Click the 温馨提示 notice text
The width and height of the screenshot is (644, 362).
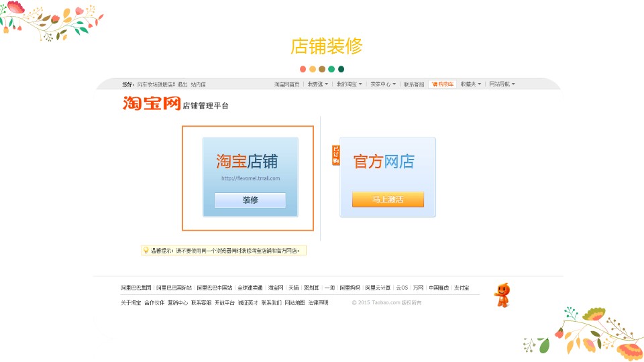pos(225,250)
